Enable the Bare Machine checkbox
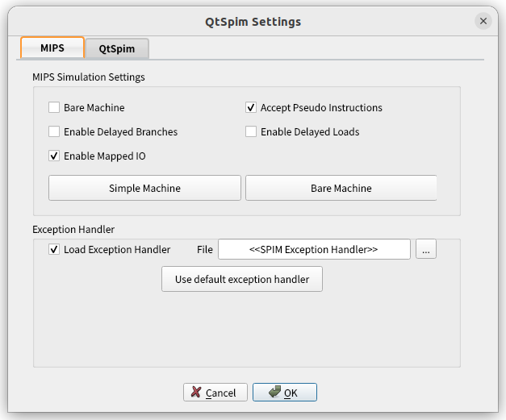Viewport: 506px width, 420px height. [54, 107]
